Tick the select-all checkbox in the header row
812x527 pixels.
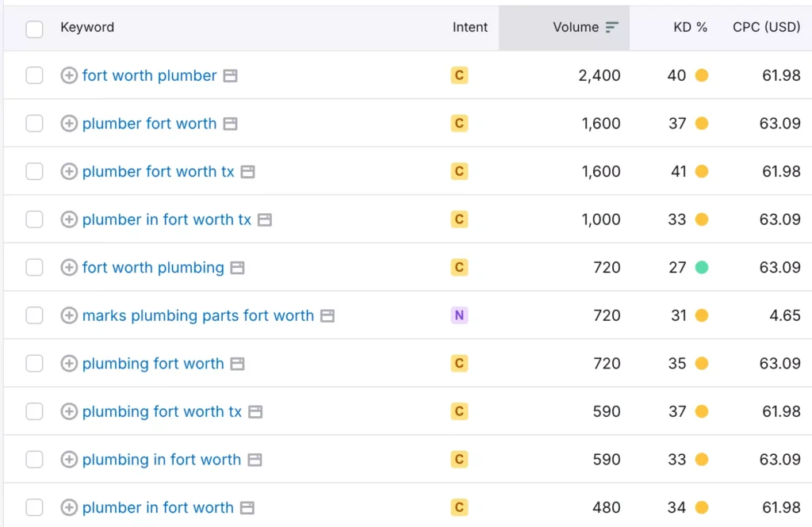coord(36,28)
